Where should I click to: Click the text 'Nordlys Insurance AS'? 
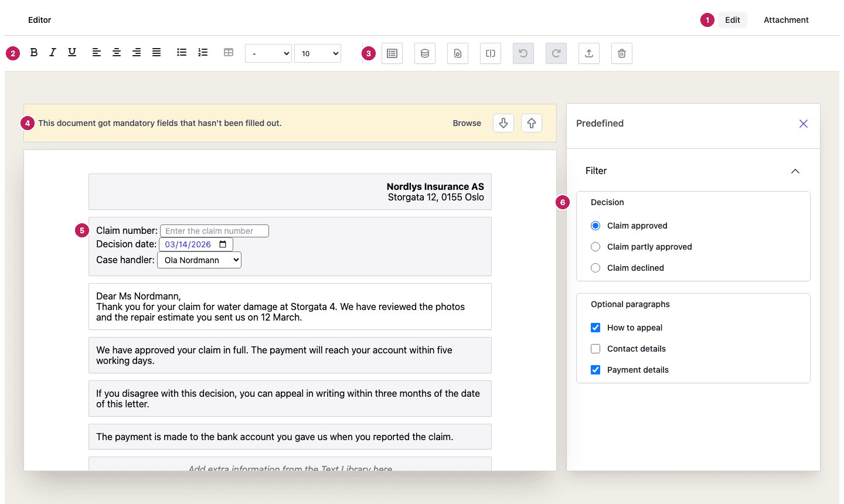click(435, 186)
